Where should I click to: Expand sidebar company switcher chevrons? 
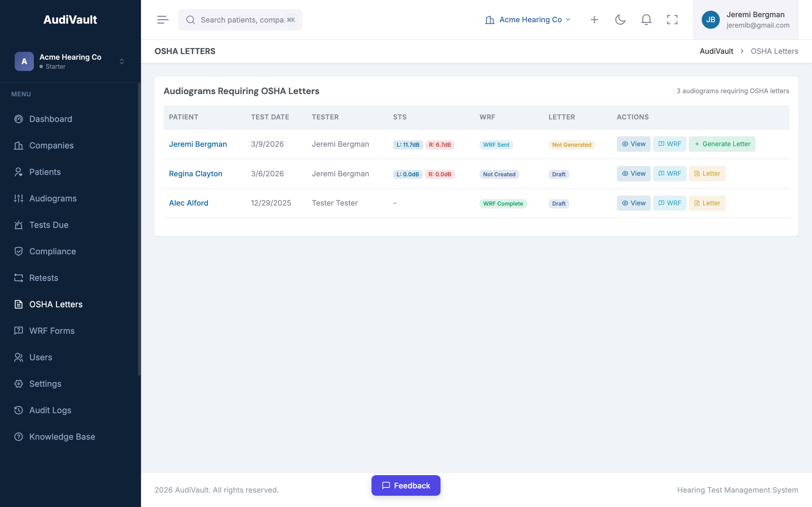pyautogui.click(x=122, y=61)
